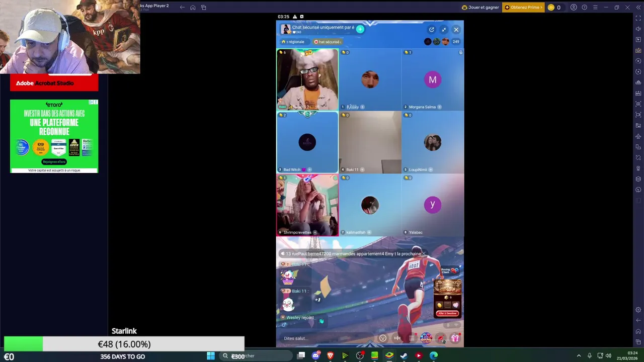
Task: Add friend next to Baki 11
Action: click(363, 169)
